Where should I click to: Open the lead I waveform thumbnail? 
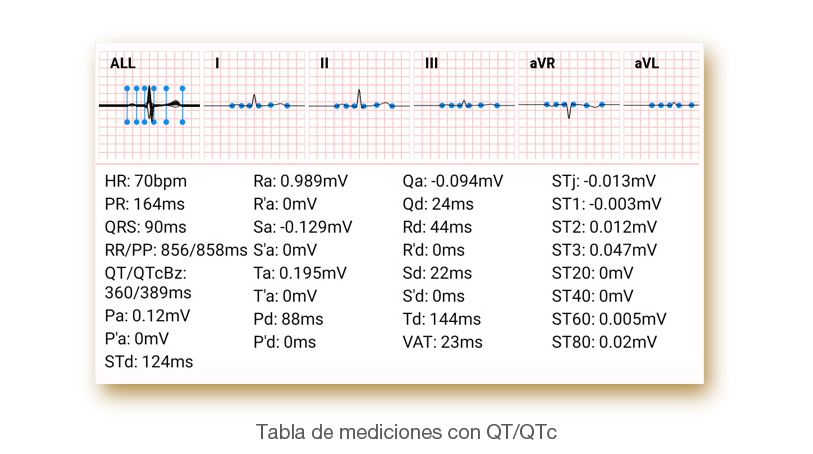254,104
